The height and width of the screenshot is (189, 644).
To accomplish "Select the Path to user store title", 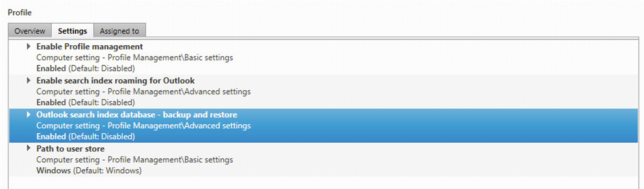I will 70,149.
